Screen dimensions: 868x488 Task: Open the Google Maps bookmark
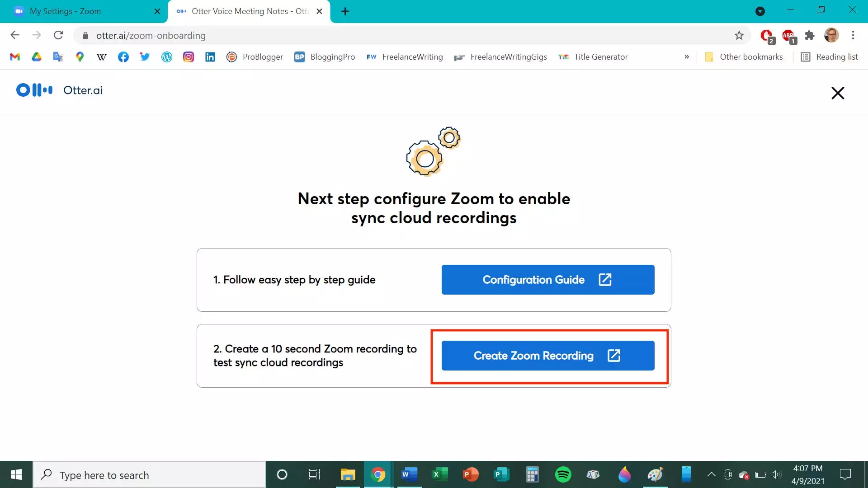tap(80, 57)
